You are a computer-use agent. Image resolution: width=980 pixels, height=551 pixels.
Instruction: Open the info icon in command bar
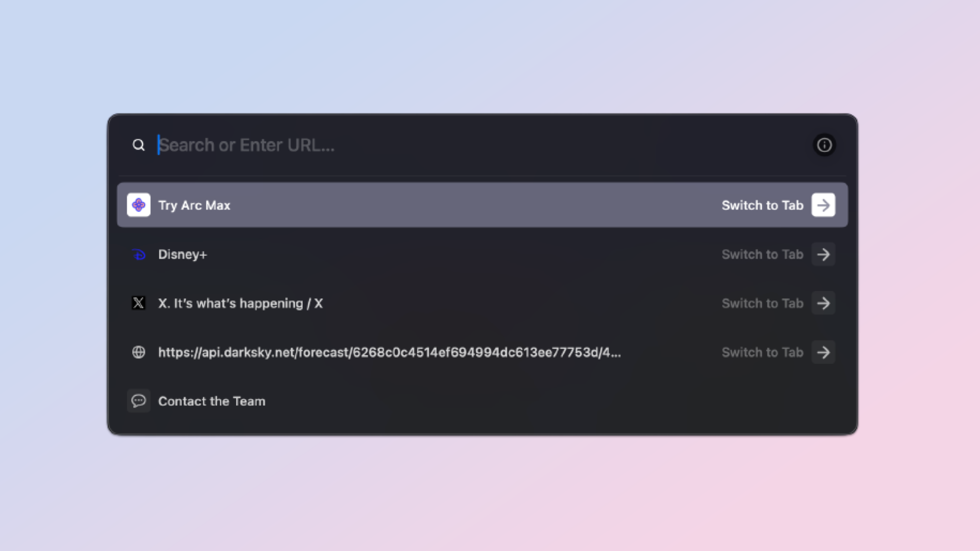[x=824, y=145]
